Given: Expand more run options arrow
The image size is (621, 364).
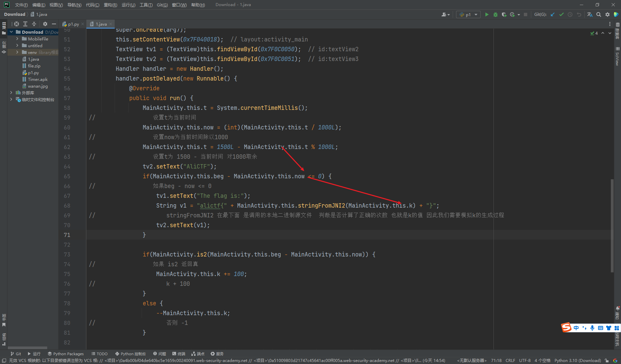Looking at the screenshot, I should pyautogui.click(x=519, y=14).
